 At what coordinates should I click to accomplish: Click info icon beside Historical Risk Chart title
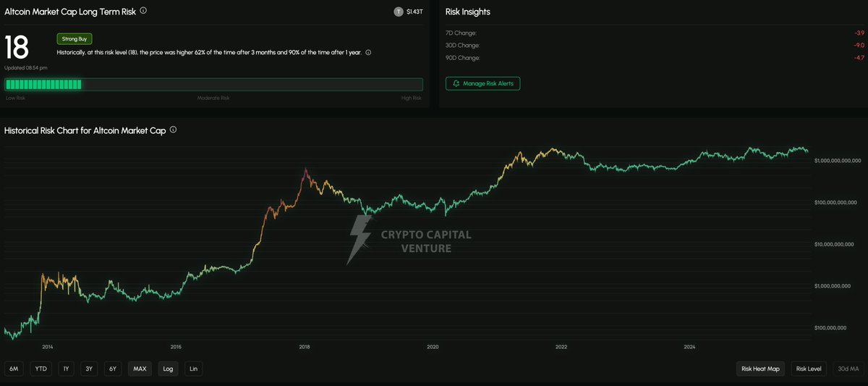173,130
